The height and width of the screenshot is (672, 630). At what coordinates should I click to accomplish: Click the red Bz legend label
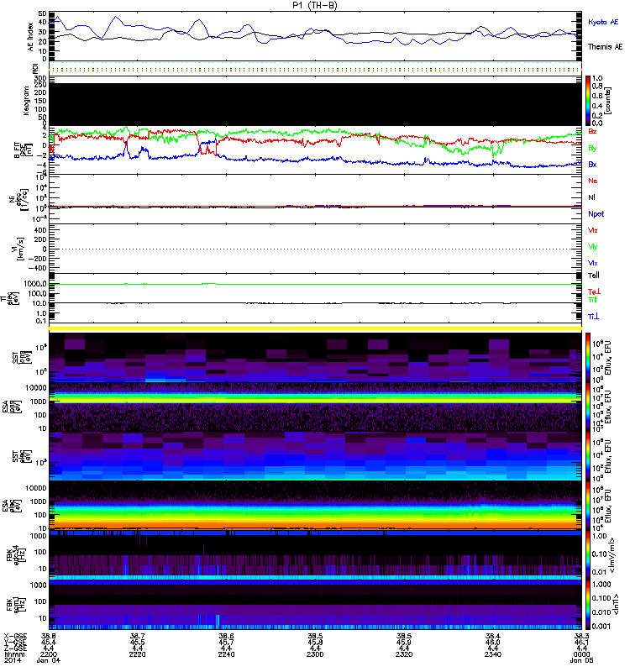tap(592, 131)
